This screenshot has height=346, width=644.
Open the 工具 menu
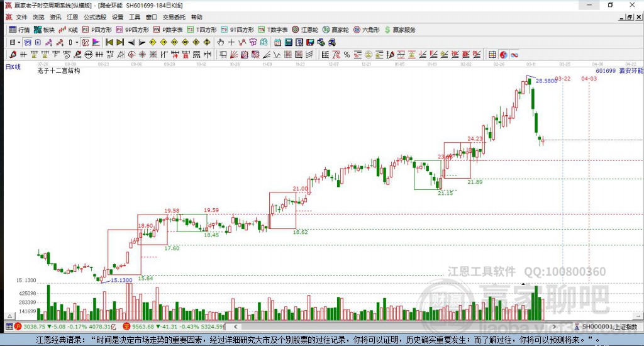[135, 17]
